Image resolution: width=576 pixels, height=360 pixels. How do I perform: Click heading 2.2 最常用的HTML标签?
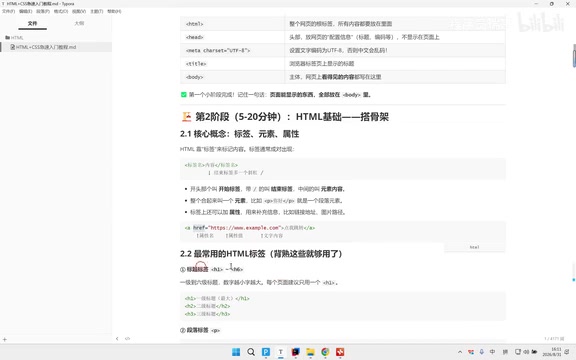(x=261, y=254)
